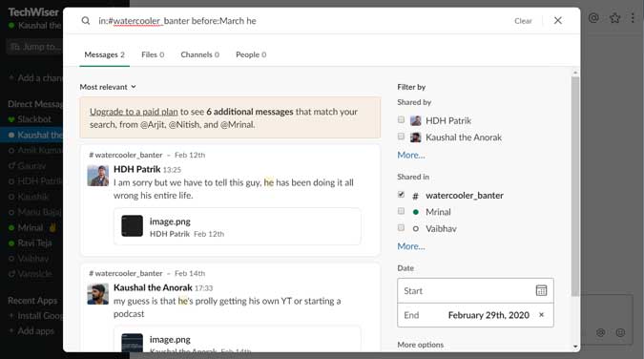This screenshot has height=359, width=644.
Task: Clear the search query
Action: tap(523, 21)
